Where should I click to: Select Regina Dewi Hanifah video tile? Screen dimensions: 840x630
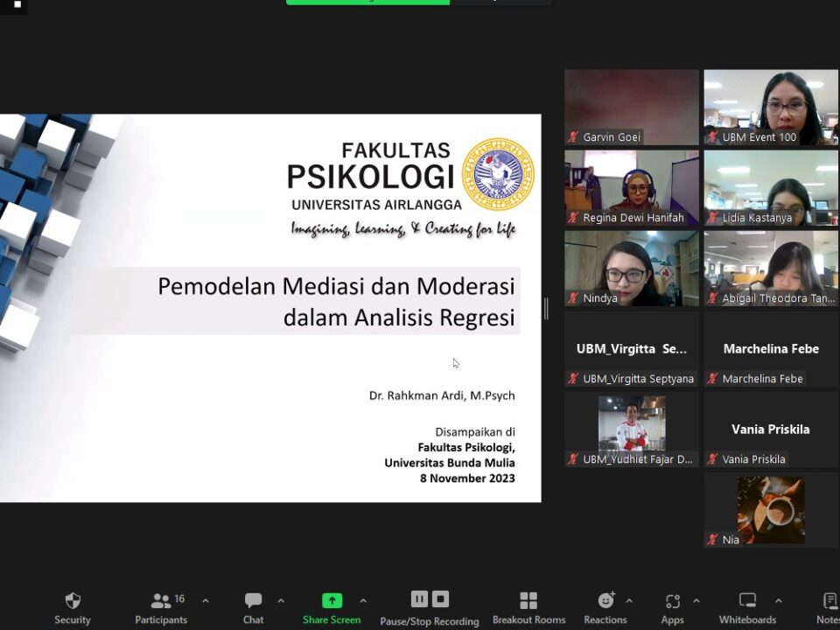632,188
